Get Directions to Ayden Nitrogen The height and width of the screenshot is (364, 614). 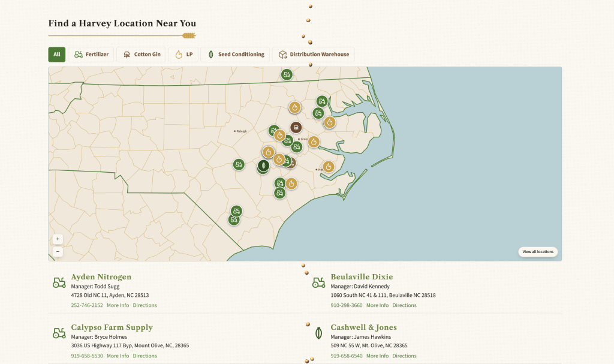pyautogui.click(x=145, y=305)
